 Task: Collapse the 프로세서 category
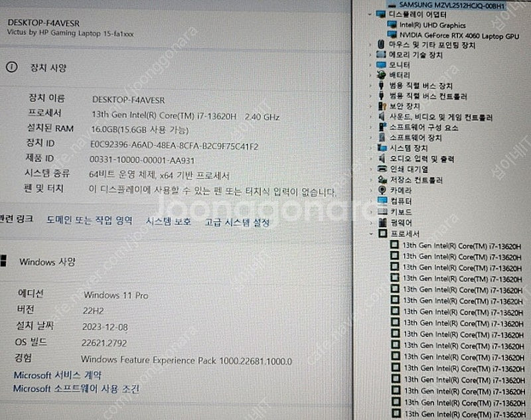click(372, 234)
